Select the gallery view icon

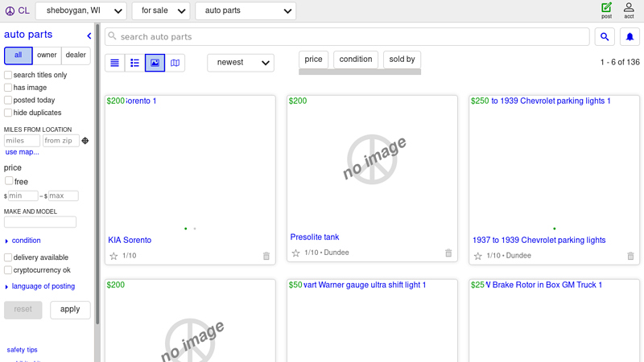click(x=155, y=63)
